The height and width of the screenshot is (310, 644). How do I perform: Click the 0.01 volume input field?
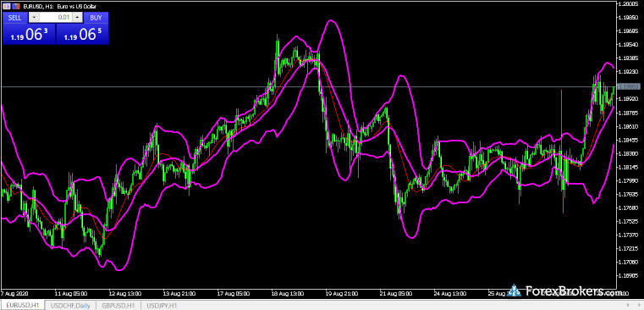click(56, 18)
